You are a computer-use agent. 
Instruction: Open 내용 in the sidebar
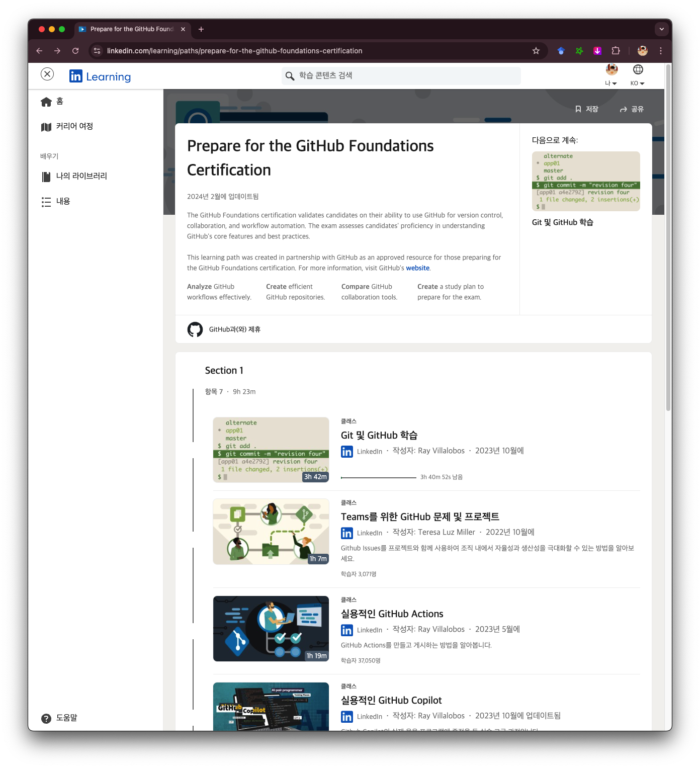55,201
